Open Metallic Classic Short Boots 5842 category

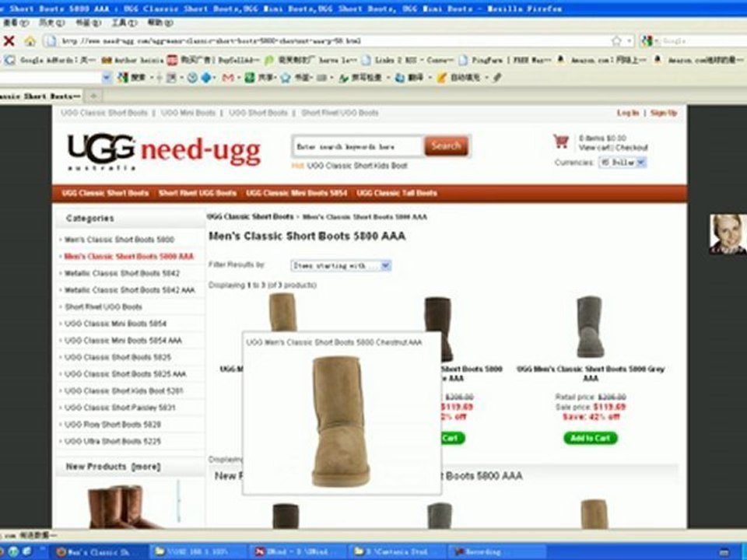[x=122, y=273]
